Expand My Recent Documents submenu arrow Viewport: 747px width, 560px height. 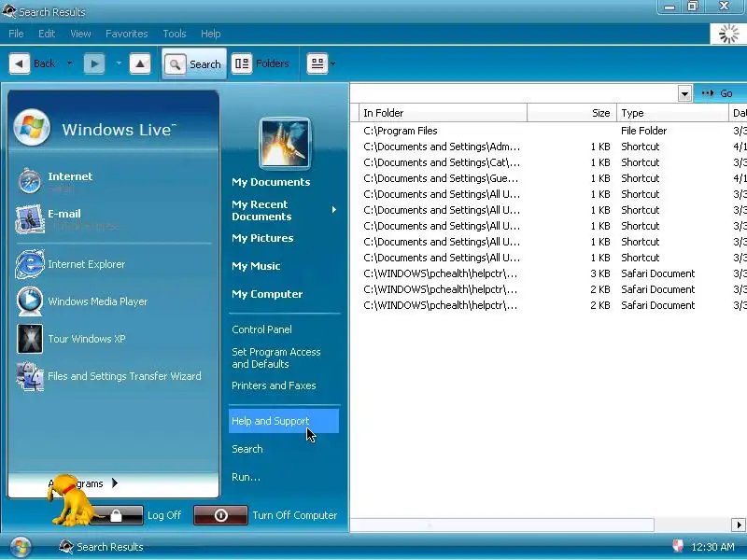click(x=334, y=210)
